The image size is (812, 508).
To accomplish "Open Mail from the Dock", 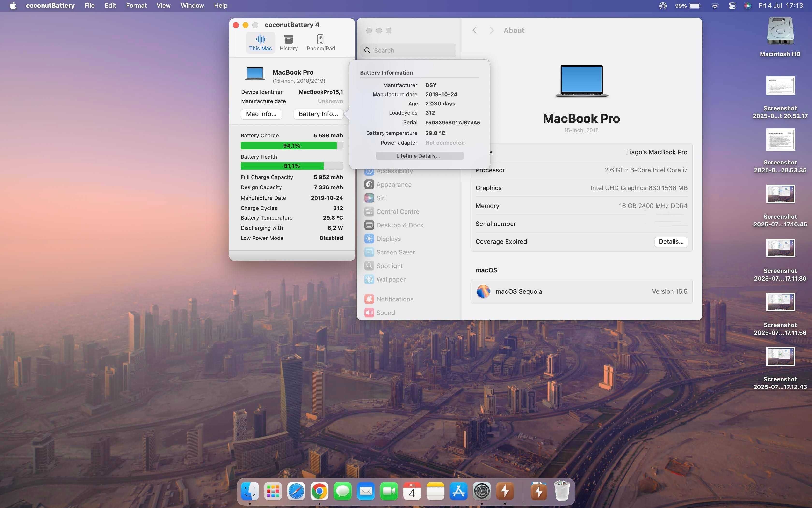I will coord(366,492).
